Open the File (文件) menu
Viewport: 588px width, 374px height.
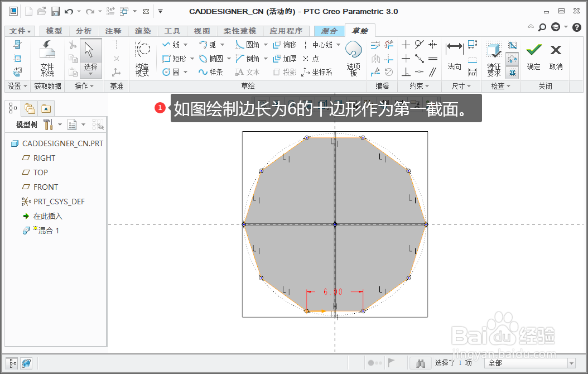tap(20, 31)
